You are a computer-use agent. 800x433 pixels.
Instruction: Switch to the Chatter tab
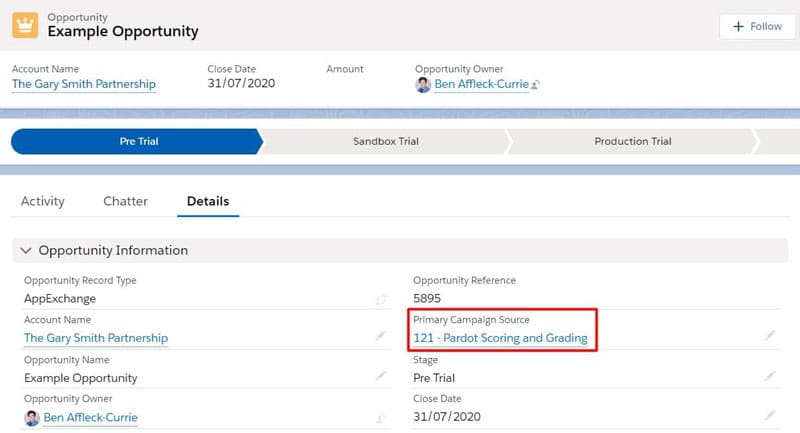pos(125,201)
